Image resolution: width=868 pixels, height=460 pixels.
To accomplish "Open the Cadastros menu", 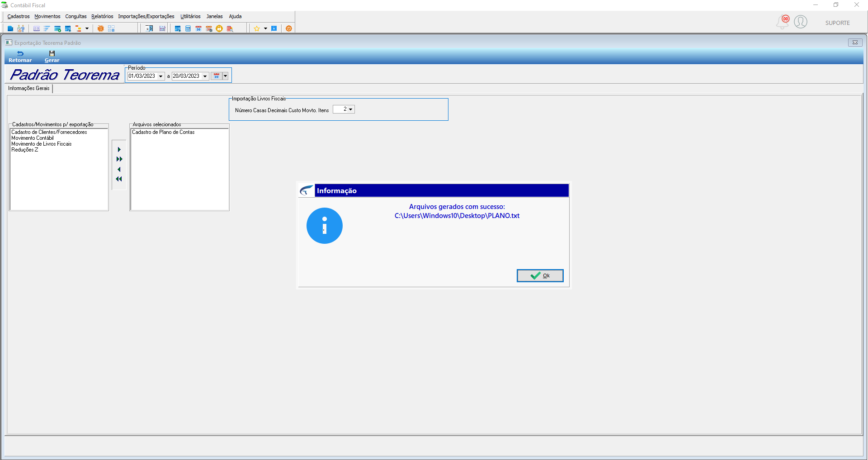I will [19, 16].
